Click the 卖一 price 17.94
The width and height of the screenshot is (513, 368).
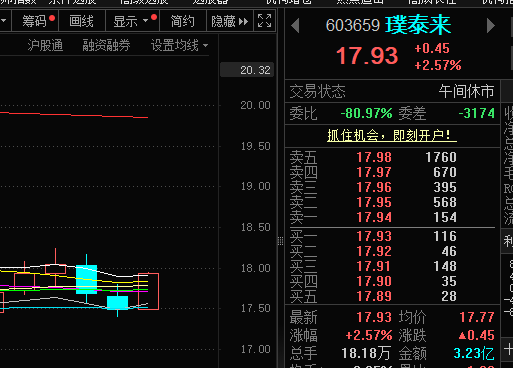click(x=374, y=217)
